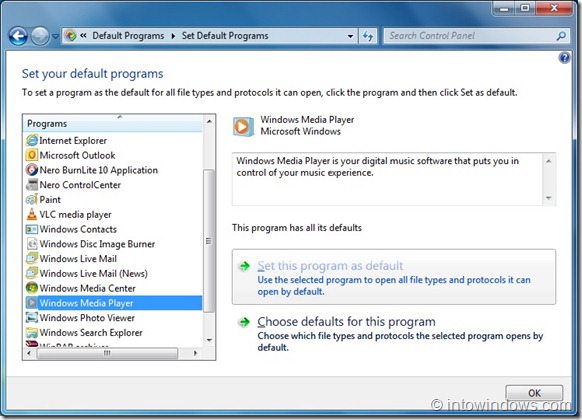Click the Programs list scroll down arrow

209,340
